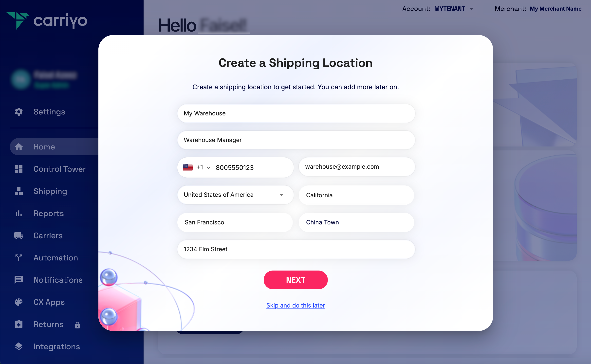This screenshot has width=591, height=364.
Task: Open Carriers management
Action: [48, 236]
